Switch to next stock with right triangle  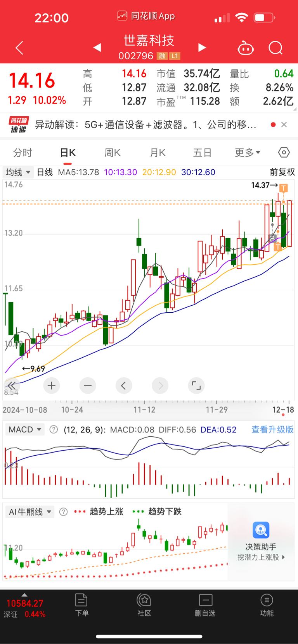point(202,47)
